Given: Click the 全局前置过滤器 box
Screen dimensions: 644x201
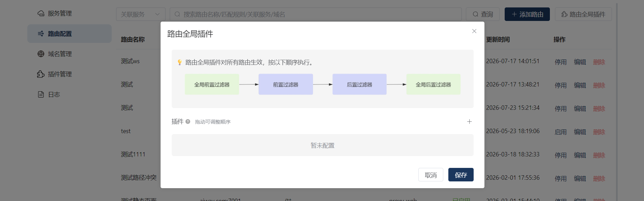Looking at the screenshot, I should pyautogui.click(x=212, y=84).
